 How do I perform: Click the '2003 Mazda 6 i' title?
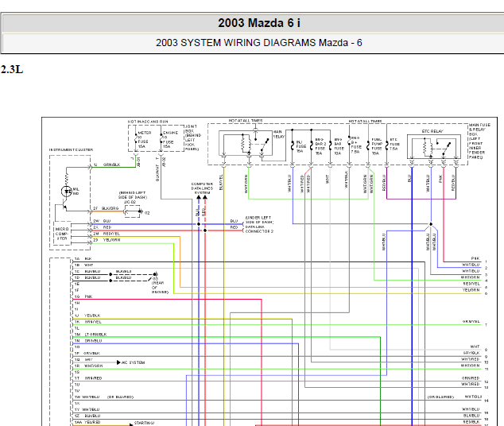tap(258, 23)
